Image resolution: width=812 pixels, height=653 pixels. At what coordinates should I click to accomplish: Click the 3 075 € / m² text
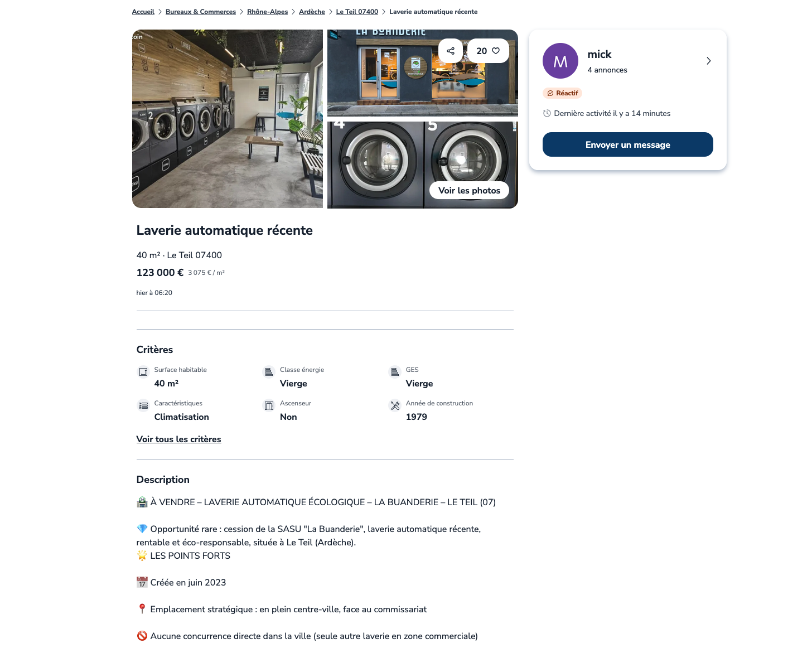coord(206,273)
